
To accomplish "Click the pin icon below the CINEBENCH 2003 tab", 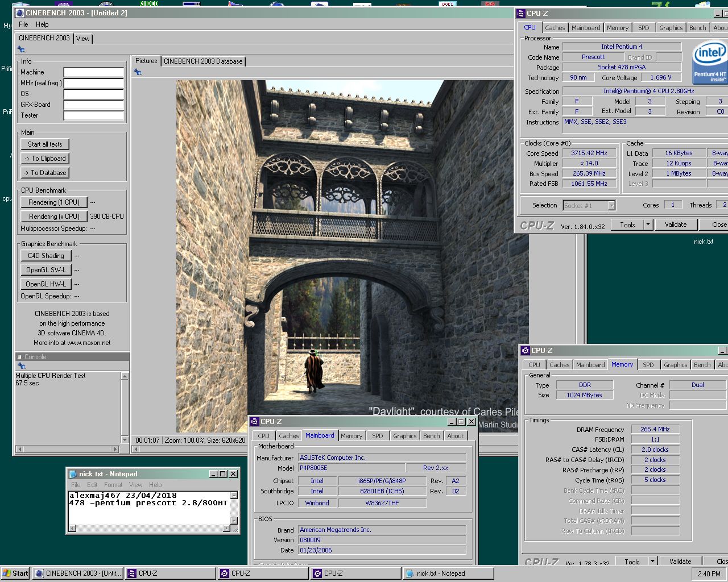I will [x=21, y=49].
